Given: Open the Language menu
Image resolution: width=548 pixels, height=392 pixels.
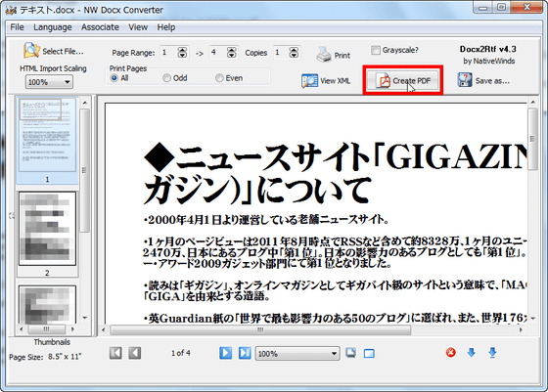Looking at the screenshot, I should click(x=53, y=27).
